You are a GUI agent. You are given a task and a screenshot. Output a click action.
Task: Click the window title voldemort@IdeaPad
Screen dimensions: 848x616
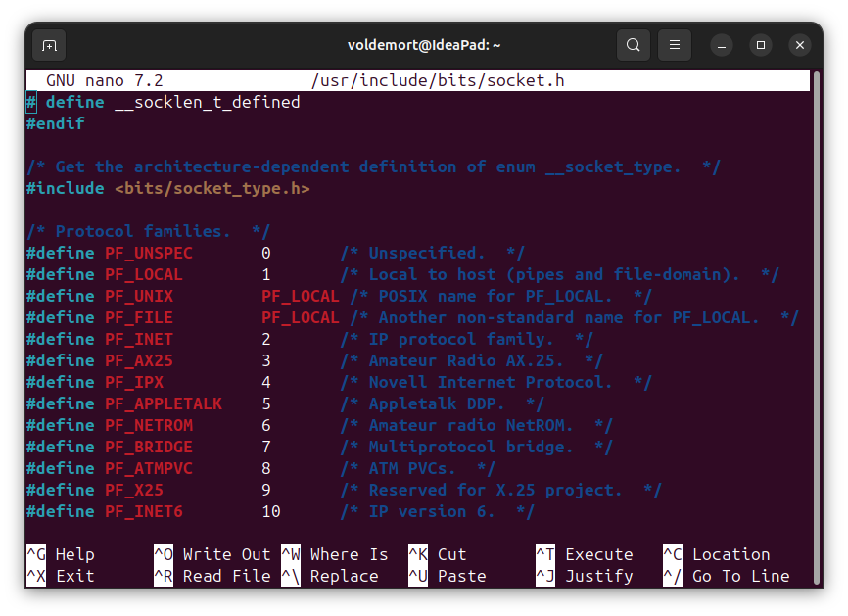pyautogui.click(x=423, y=45)
